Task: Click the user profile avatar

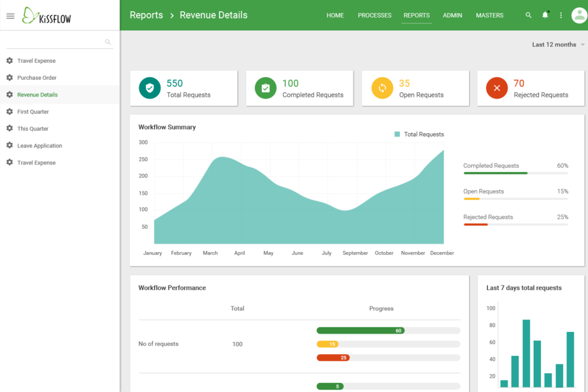Action: [x=579, y=15]
